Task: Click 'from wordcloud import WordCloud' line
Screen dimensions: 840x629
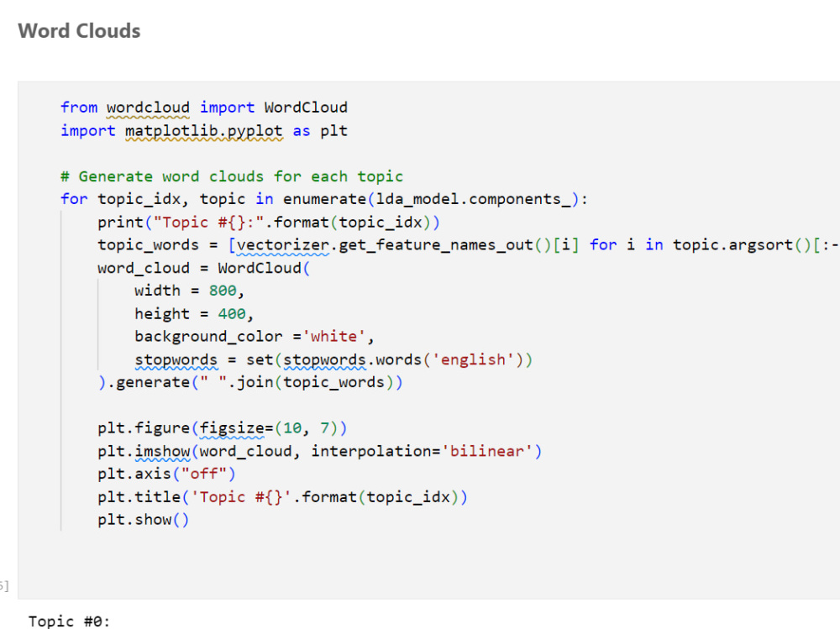Action: click(204, 107)
